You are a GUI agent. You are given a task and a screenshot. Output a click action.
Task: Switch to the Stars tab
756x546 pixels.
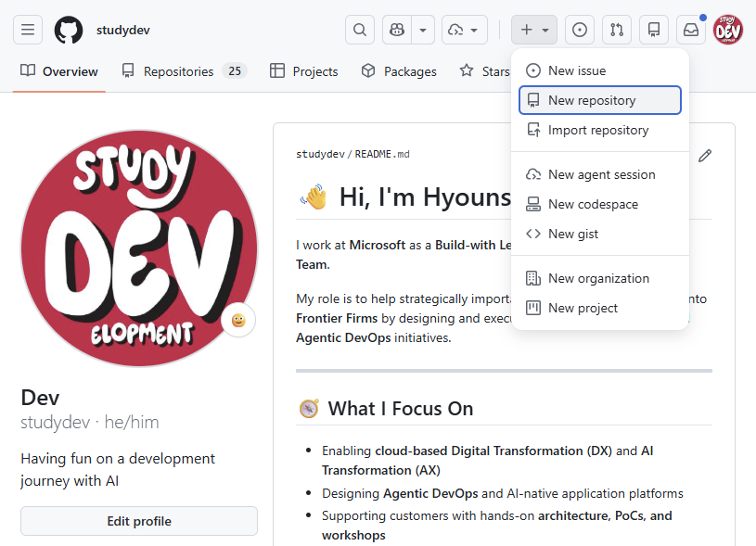(x=484, y=71)
